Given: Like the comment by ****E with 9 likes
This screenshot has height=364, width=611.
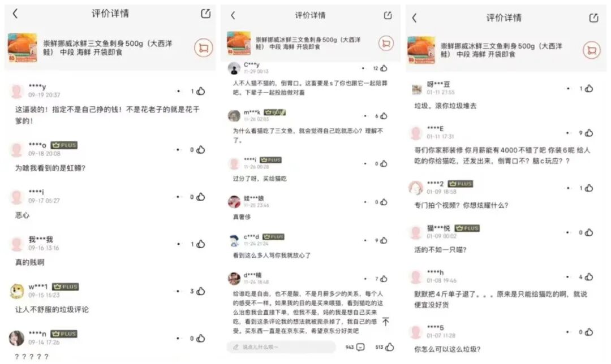Looking at the screenshot, I should click(589, 133).
